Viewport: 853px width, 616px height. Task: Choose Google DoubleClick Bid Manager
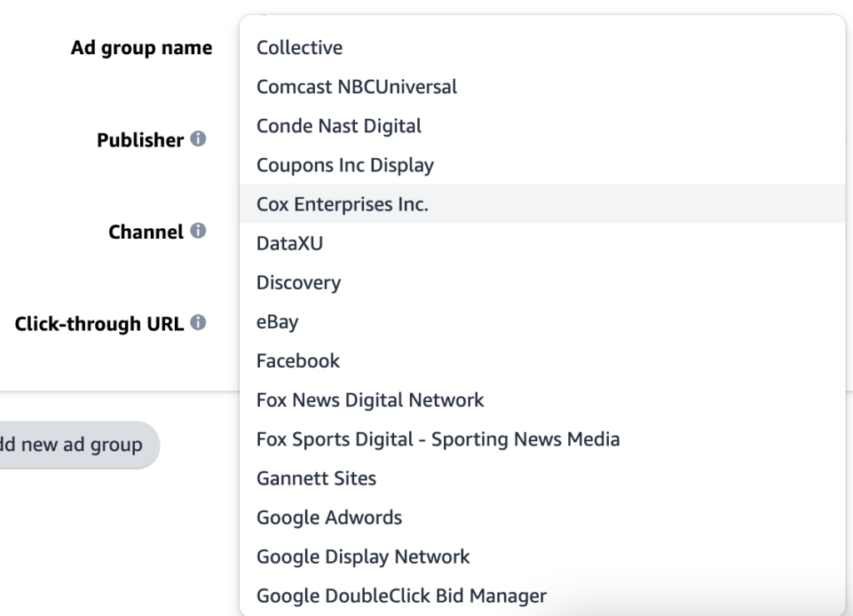click(x=402, y=595)
